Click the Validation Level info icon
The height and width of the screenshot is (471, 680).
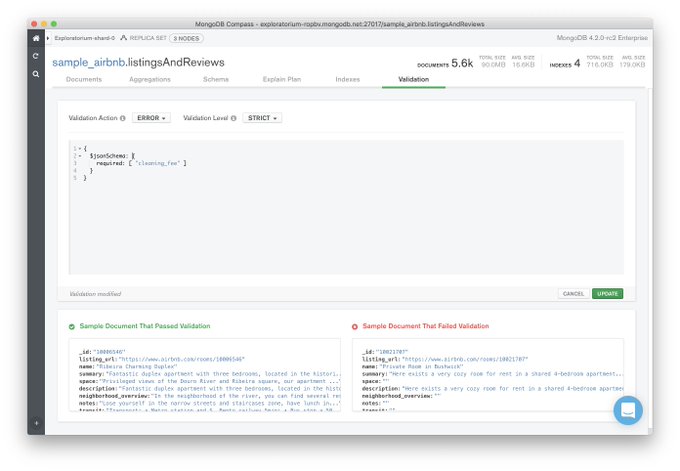click(x=234, y=118)
